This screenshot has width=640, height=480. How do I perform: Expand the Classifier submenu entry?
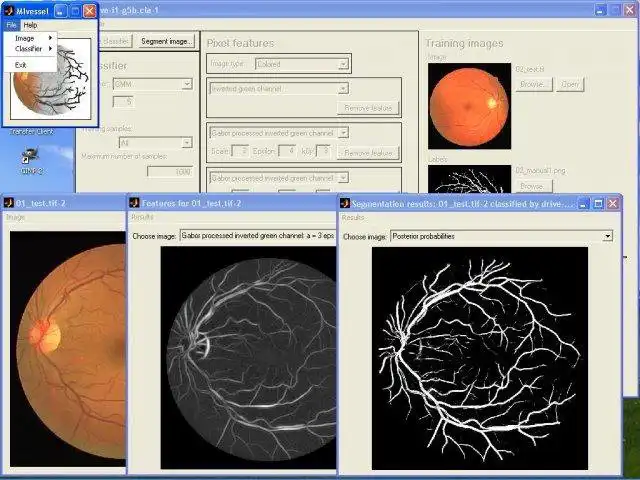pos(33,49)
